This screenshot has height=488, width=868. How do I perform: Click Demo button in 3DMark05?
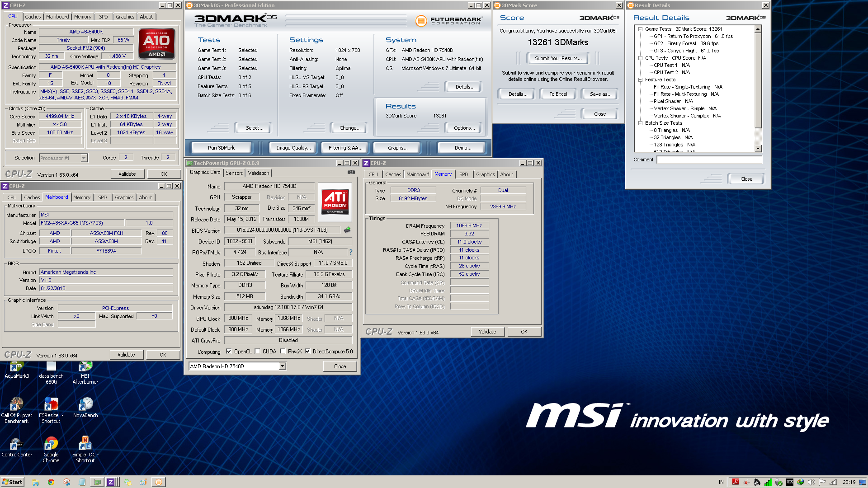coord(463,148)
